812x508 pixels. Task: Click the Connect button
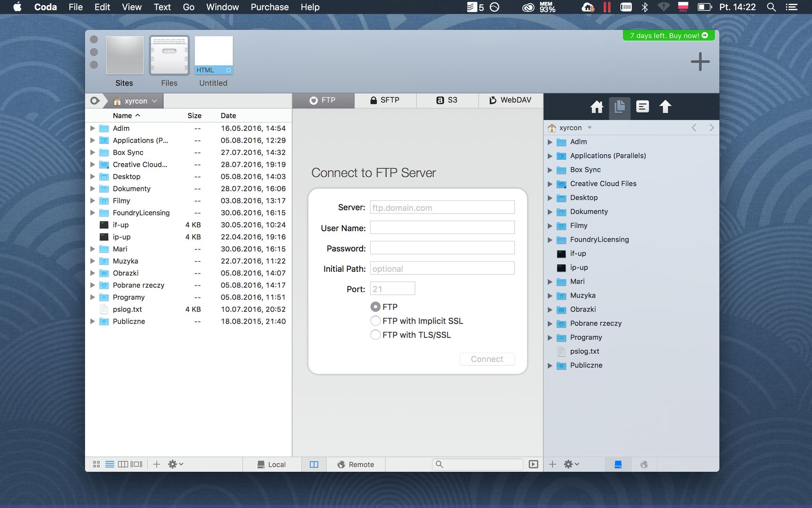pos(487,359)
